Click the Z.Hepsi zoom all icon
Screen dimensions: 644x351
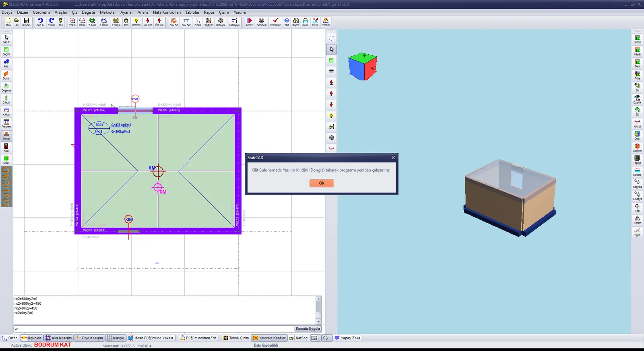click(x=116, y=22)
